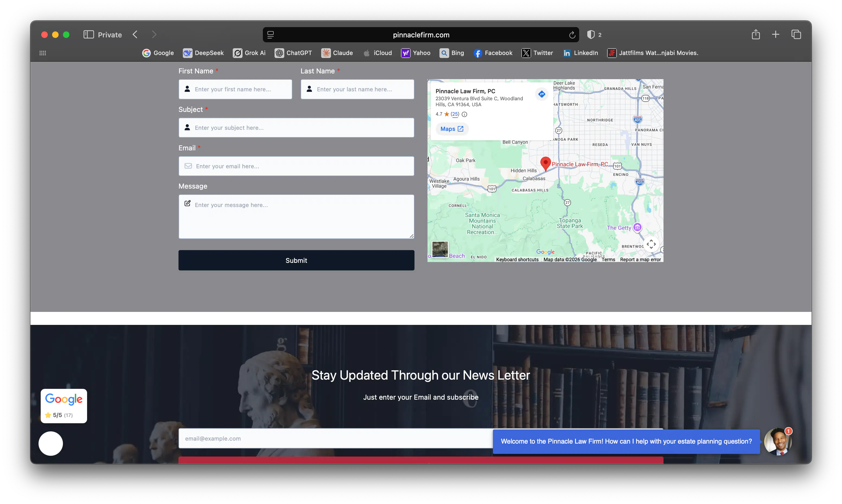Click the Safari share icon
The height and width of the screenshot is (504, 842).
756,34
